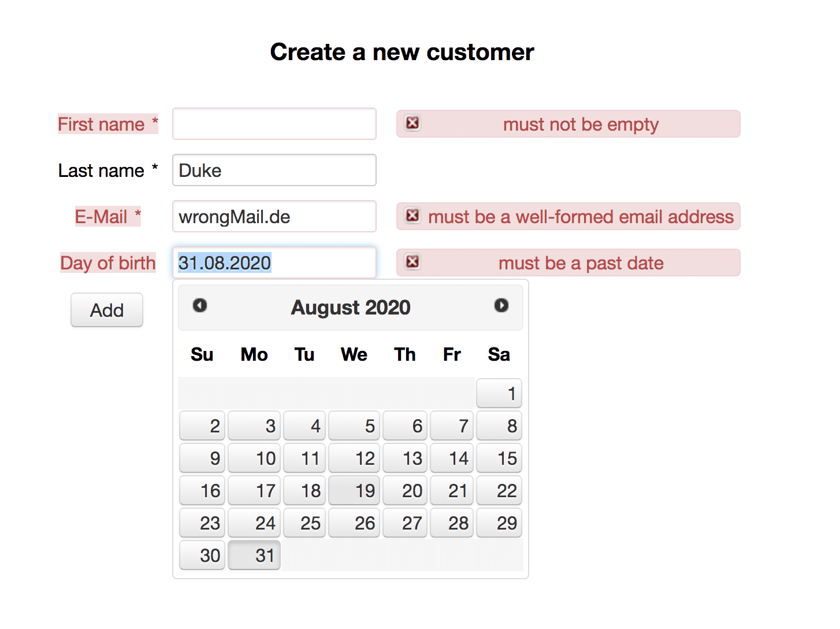
Task: Click the 'August 2020' calendar title
Action: coord(351,308)
